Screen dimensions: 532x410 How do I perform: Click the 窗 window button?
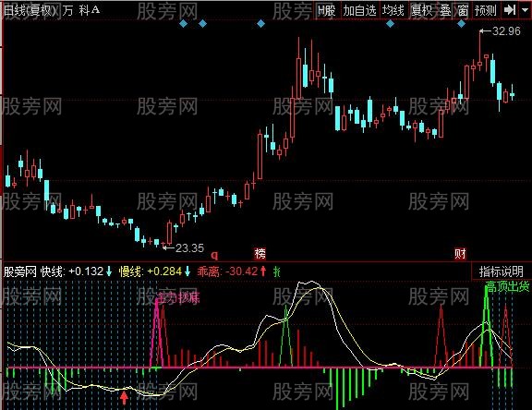(463, 10)
